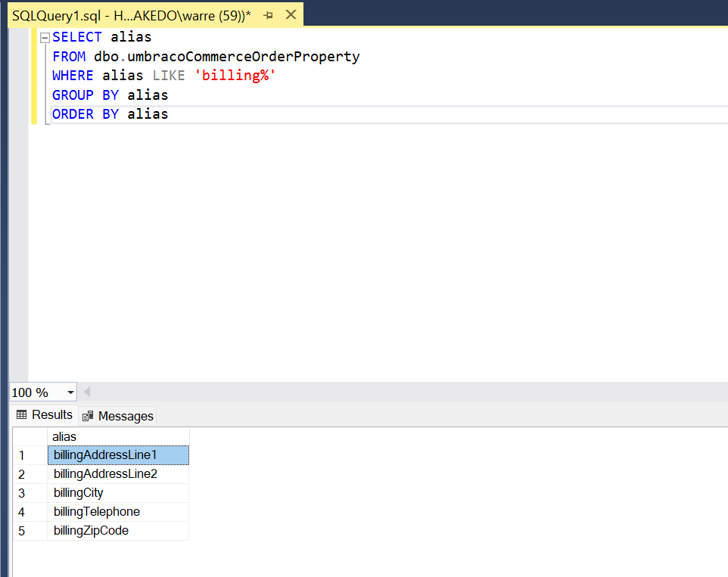
Task: Switch to the Results tab
Action: [45, 415]
